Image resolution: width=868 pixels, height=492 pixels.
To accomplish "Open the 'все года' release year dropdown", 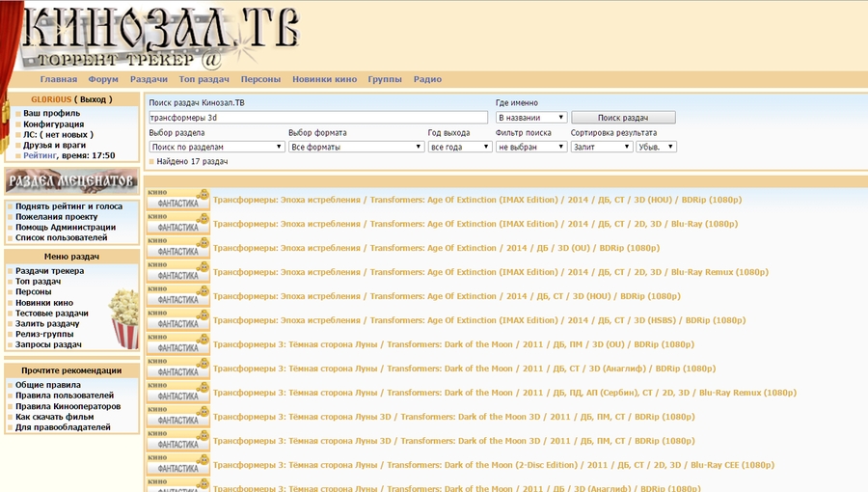I will [x=458, y=147].
